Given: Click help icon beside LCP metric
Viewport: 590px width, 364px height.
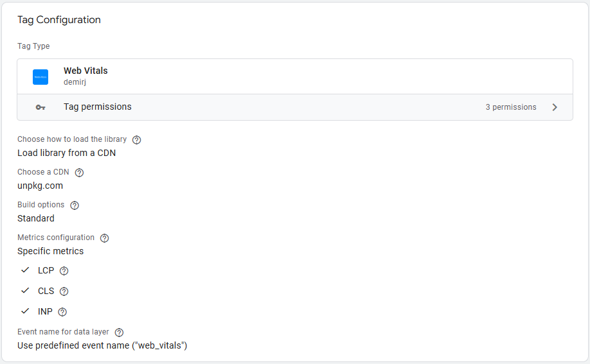Looking at the screenshot, I should (64, 271).
